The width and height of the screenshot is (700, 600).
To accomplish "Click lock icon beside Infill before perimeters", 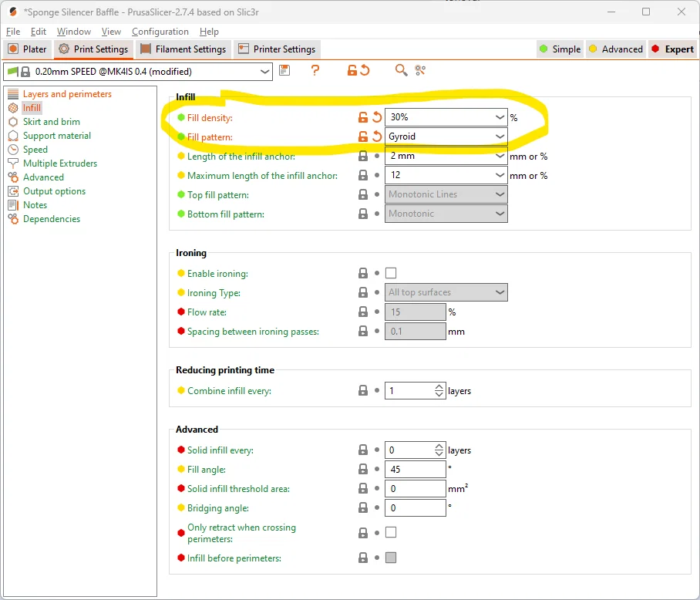I will [363, 558].
